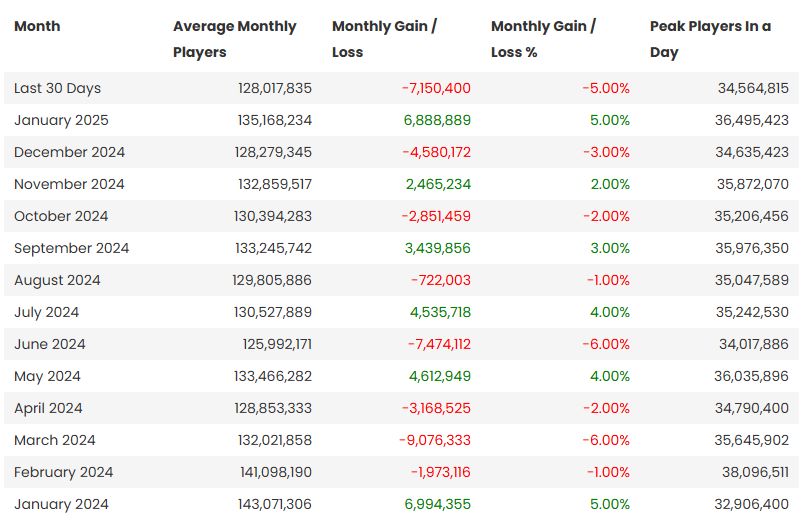Select the Last 30 Days row label
Image resolution: width=811 pixels, height=520 pixels.
point(57,88)
